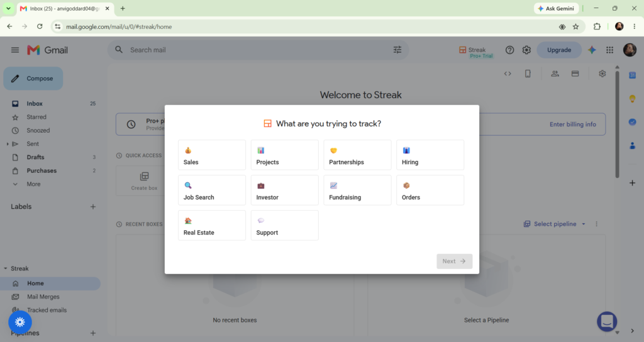Open Gmail main menu hamburger icon
This screenshot has height=342, width=644.
pos(15,50)
